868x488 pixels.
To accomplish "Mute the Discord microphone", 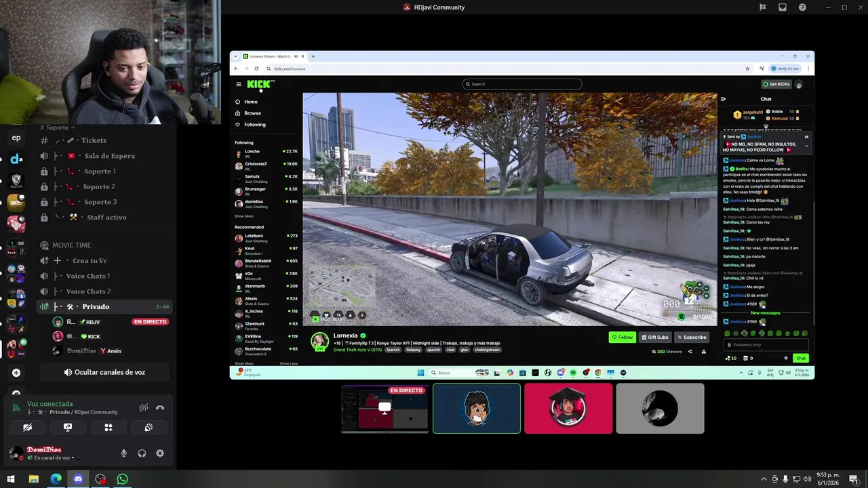I will 123,453.
